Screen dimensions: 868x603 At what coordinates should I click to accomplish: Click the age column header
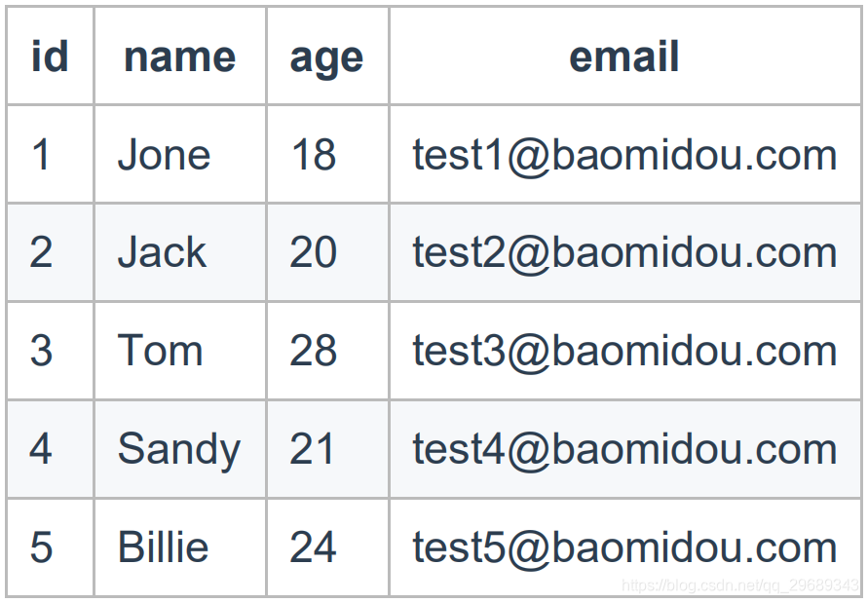coord(326,57)
